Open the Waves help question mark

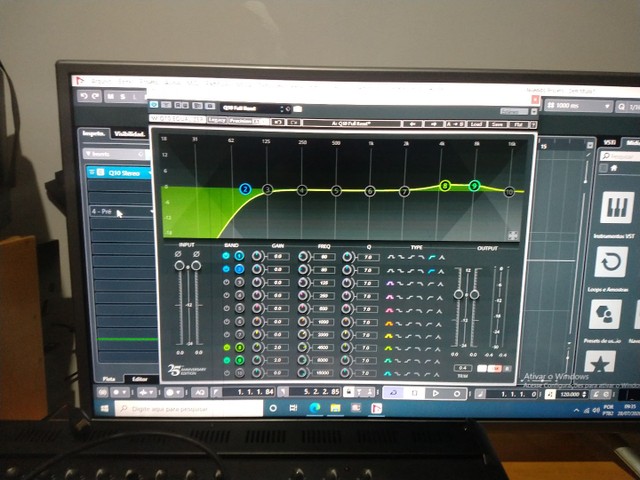(533, 124)
